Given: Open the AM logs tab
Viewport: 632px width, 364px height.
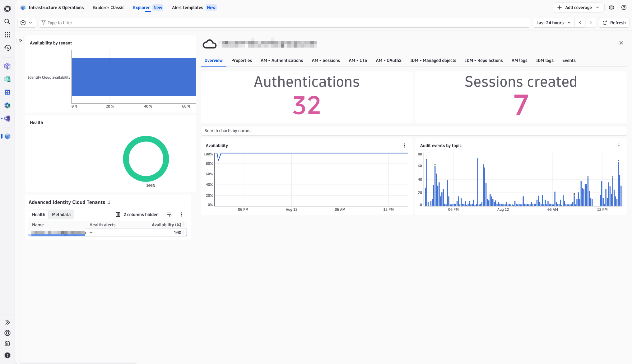Looking at the screenshot, I should (519, 60).
